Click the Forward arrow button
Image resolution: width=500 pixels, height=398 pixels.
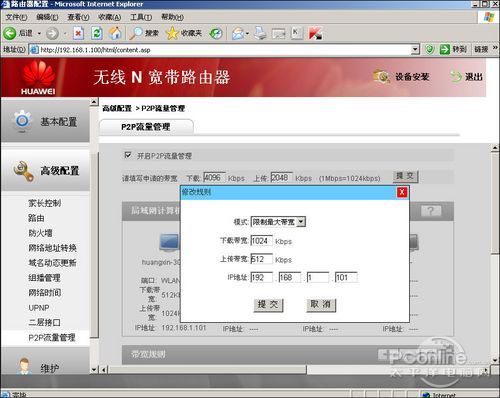point(52,33)
